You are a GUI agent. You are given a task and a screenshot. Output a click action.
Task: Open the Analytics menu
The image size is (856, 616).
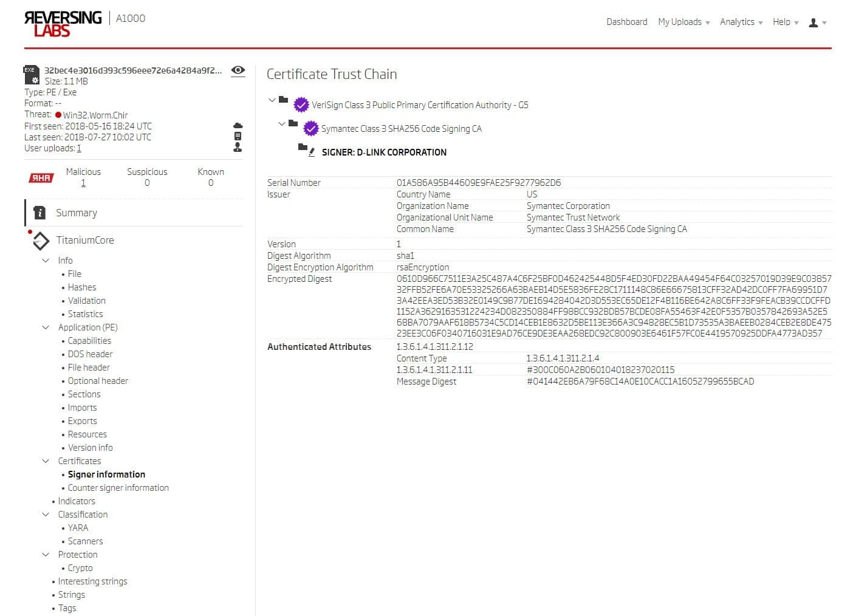click(736, 22)
